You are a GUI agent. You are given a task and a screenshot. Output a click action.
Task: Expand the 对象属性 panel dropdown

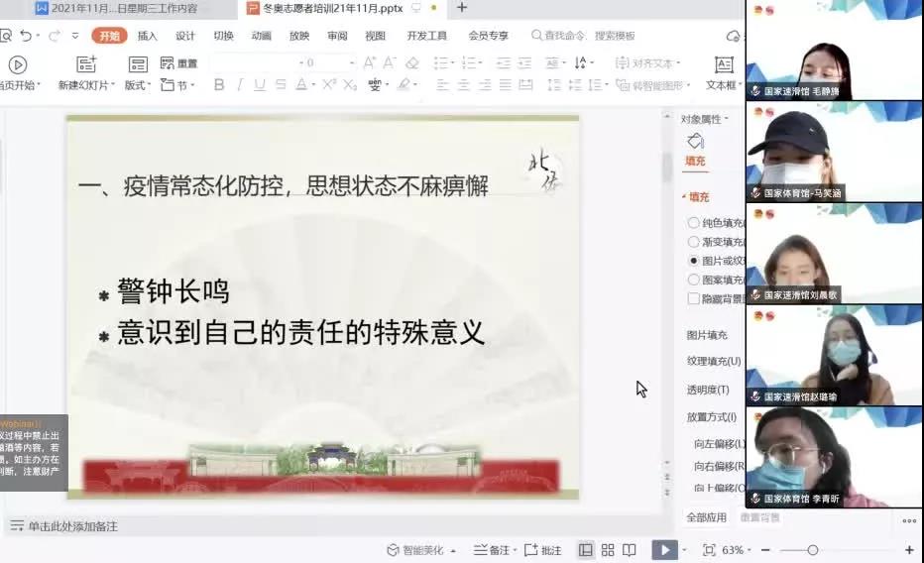[727, 120]
